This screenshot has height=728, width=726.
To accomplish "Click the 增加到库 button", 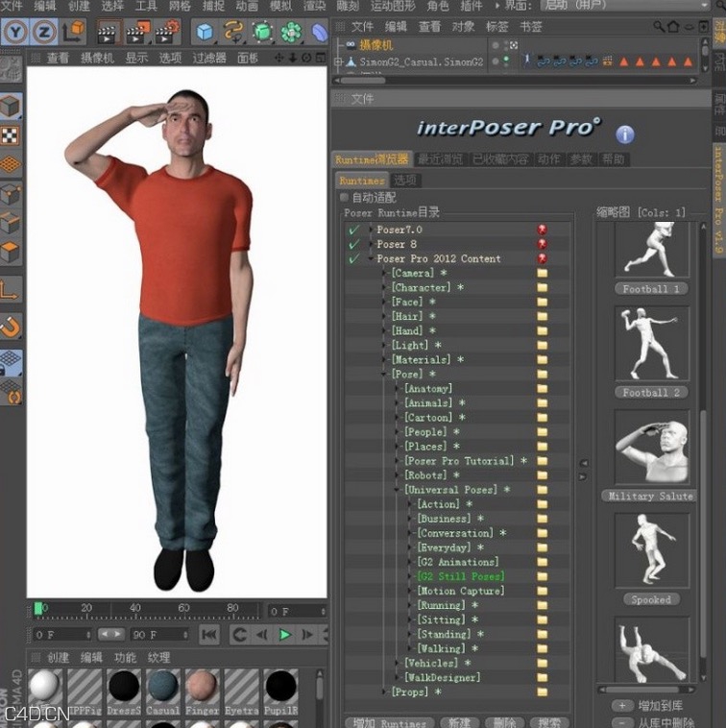I will point(646,706).
